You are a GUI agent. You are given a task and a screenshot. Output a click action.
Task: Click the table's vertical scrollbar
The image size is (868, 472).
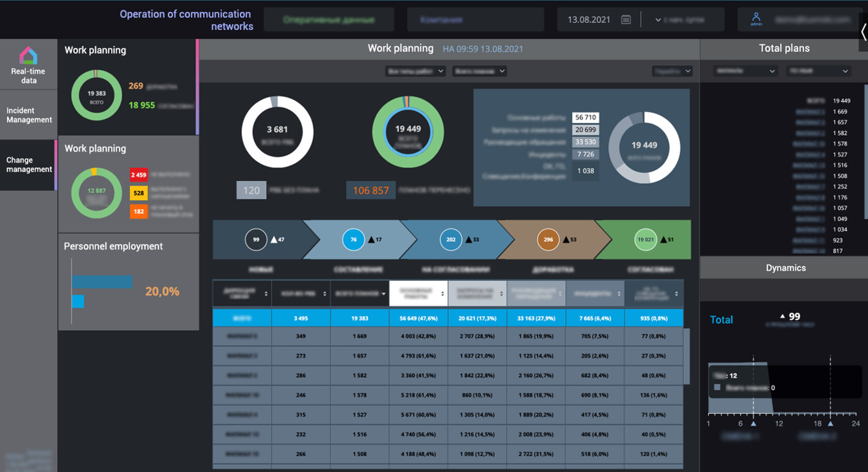687,356
